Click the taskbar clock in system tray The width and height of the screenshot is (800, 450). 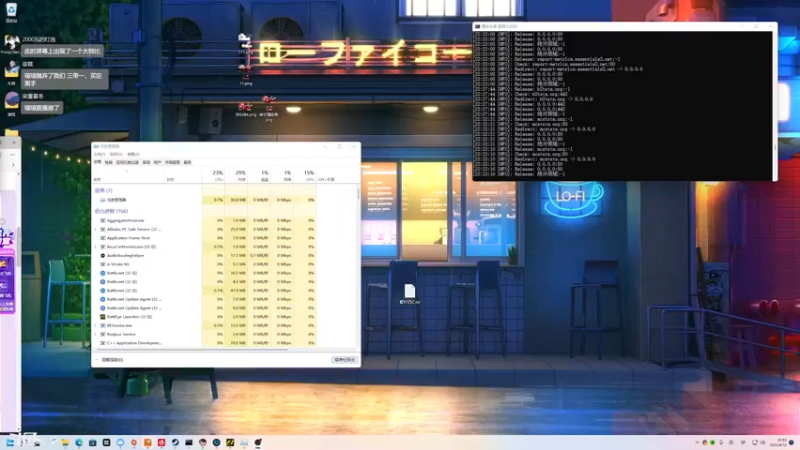(781, 442)
